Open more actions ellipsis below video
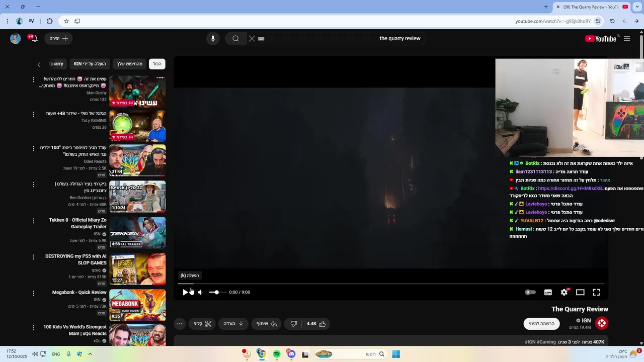Screen dimensions: 644x362 pos(180,324)
